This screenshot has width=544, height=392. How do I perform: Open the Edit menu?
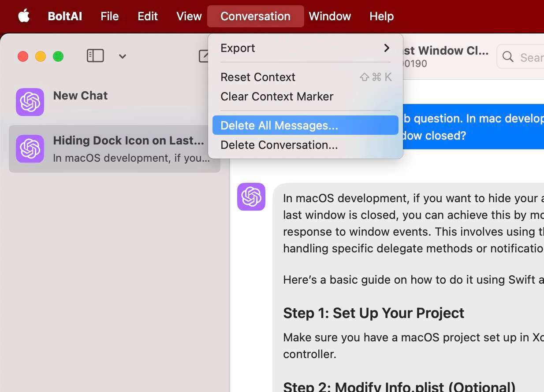148,16
